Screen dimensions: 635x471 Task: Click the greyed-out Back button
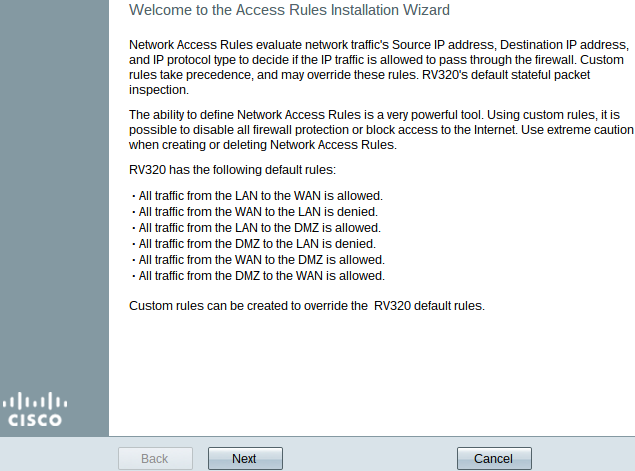[x=155, y=458]
